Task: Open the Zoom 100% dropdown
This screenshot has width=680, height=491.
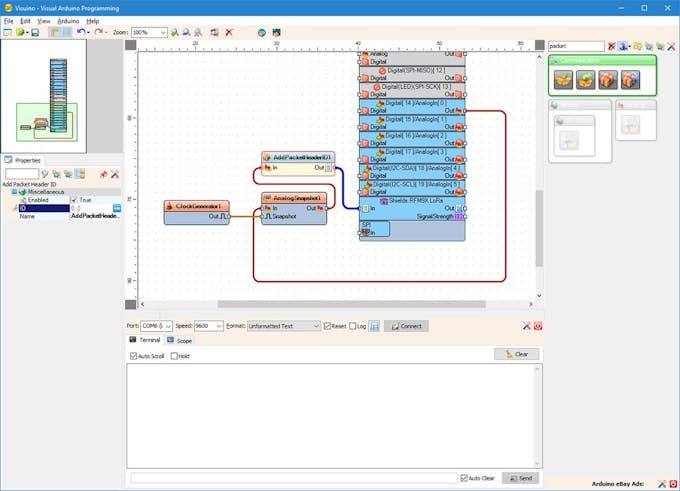Action: coord(163,33)
